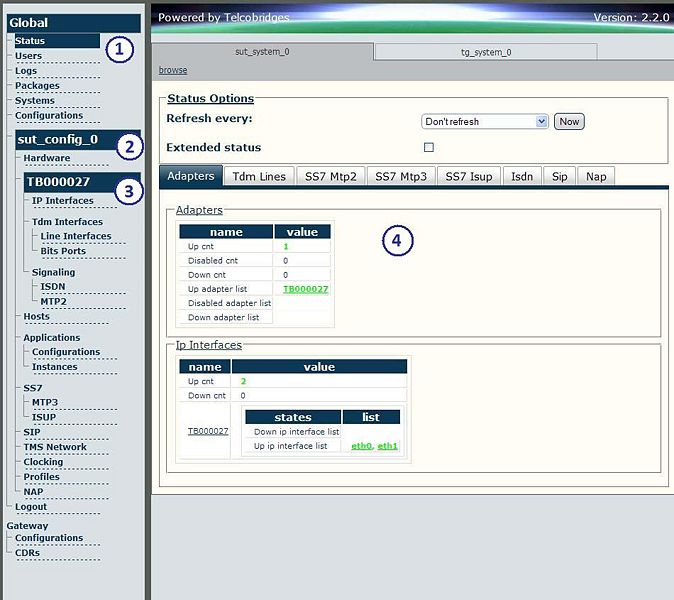Open Bits Ports

click(x=63, y=251)
